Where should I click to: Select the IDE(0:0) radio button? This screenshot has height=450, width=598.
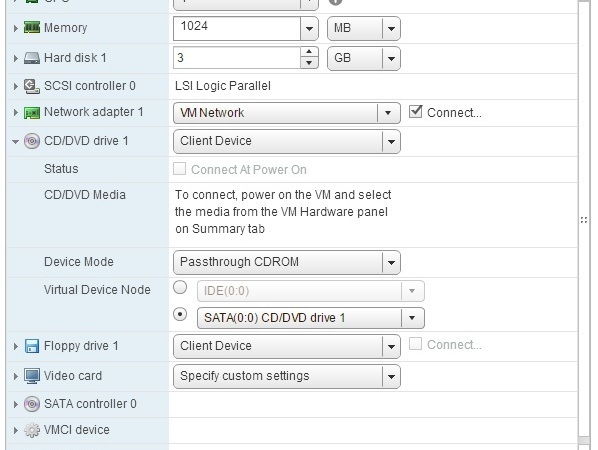pos(180,287)
